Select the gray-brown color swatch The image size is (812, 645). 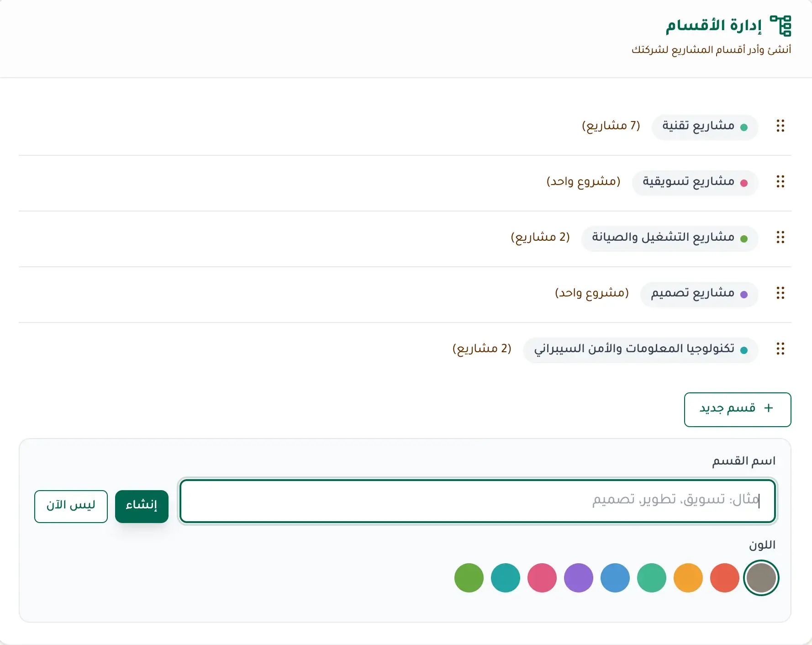click(x=761, y=578)
